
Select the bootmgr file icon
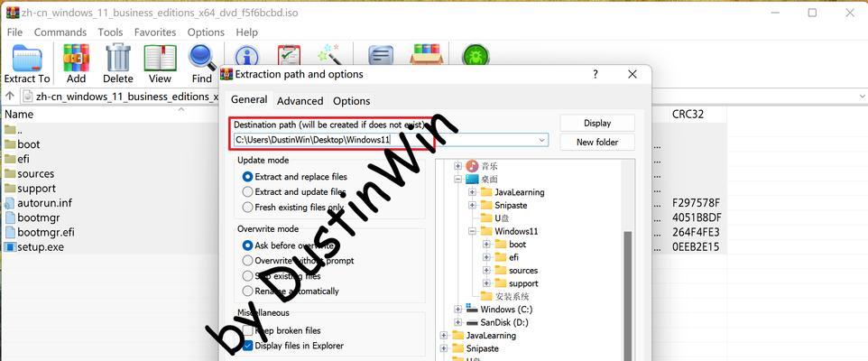click(9, 218)
